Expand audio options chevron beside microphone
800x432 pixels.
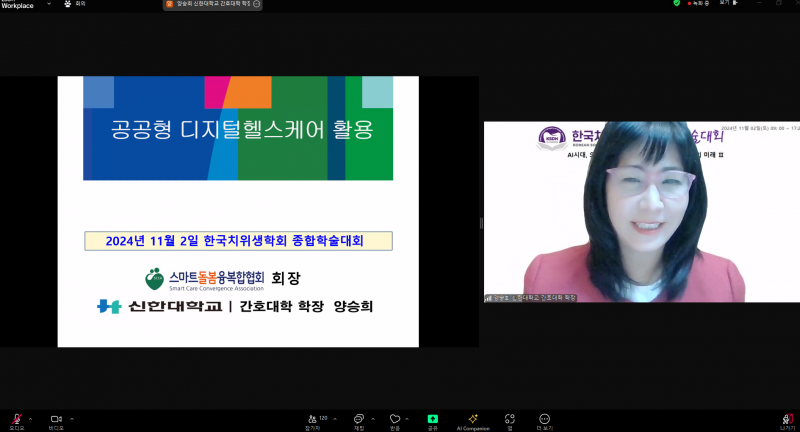click(30, 418)
